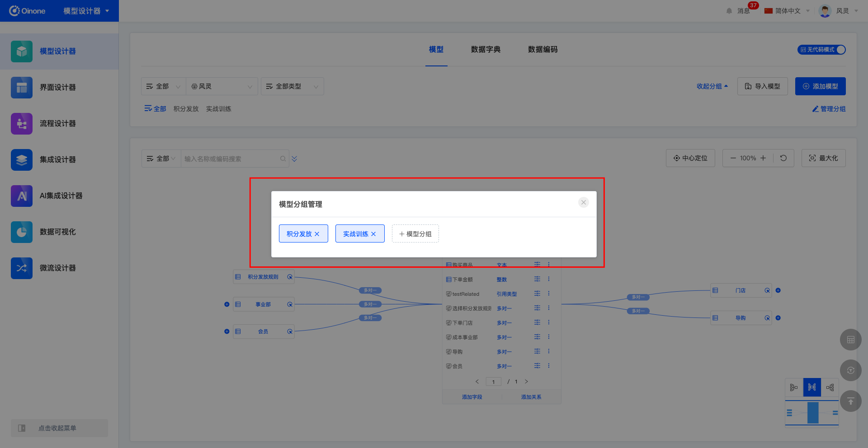Switch to the 数据编码 tab

click(x=542, y=49)
